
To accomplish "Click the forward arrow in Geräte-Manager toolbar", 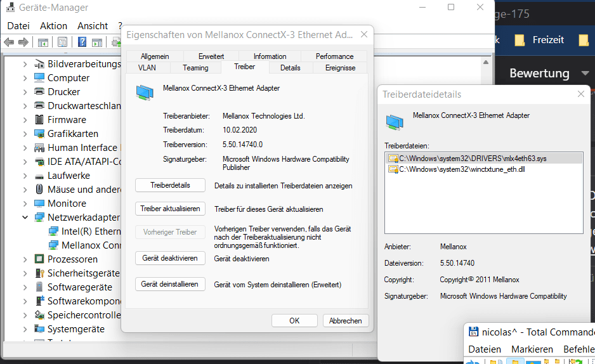I will 23,42.
